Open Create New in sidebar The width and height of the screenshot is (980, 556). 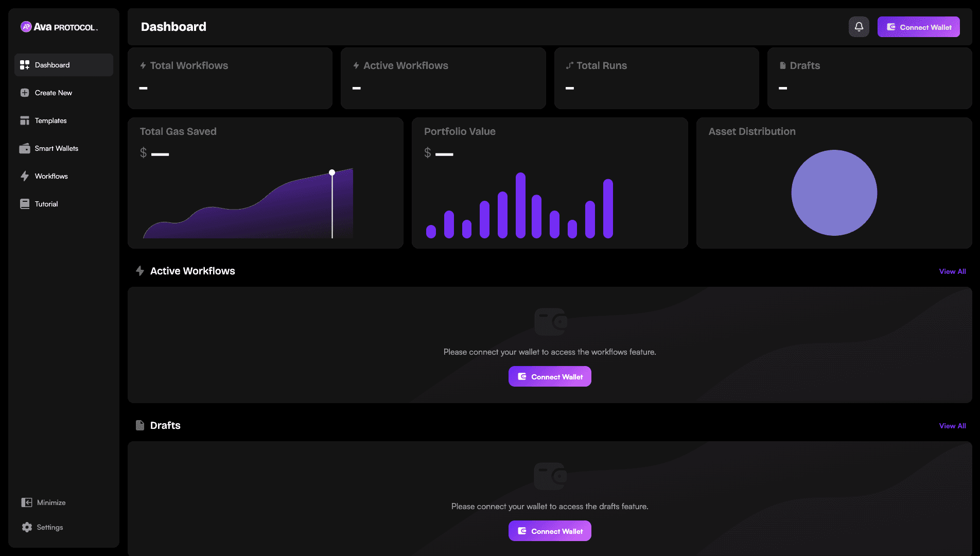64,93
